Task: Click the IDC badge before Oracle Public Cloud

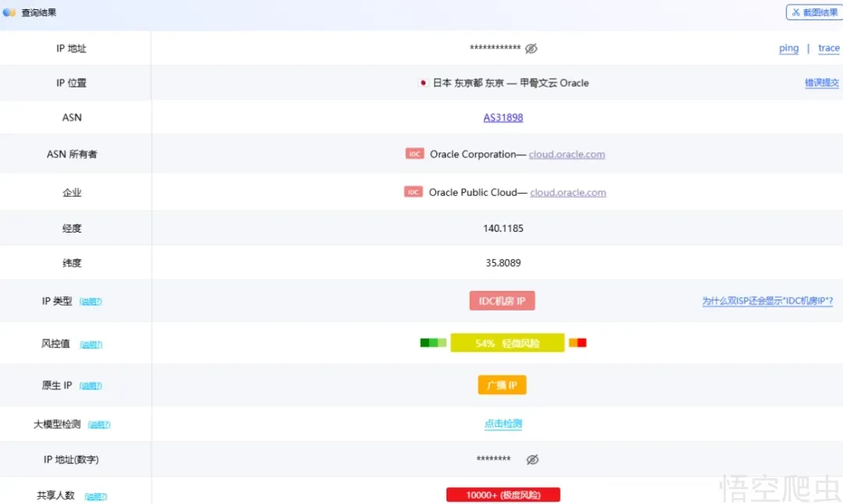Action: click(414, 192)
